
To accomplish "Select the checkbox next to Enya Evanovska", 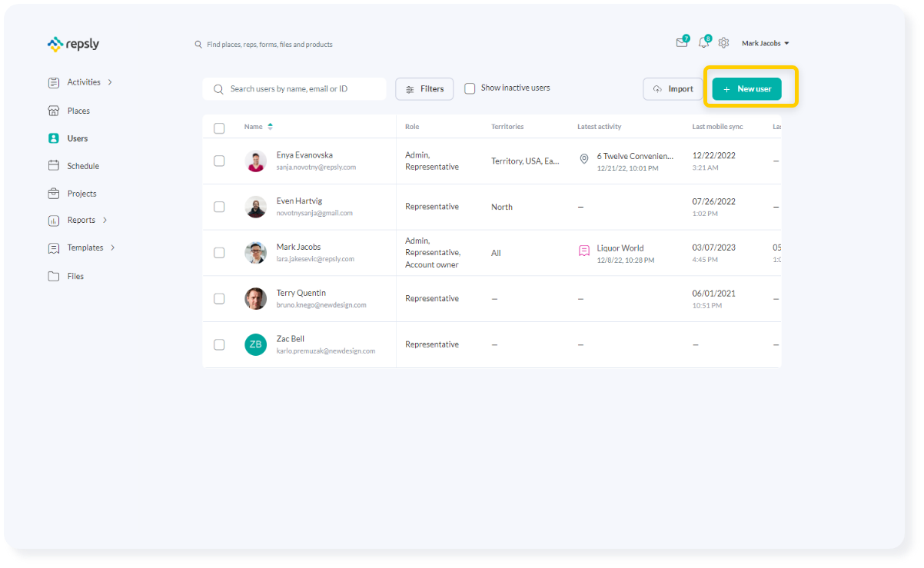I will coord(219,161).
